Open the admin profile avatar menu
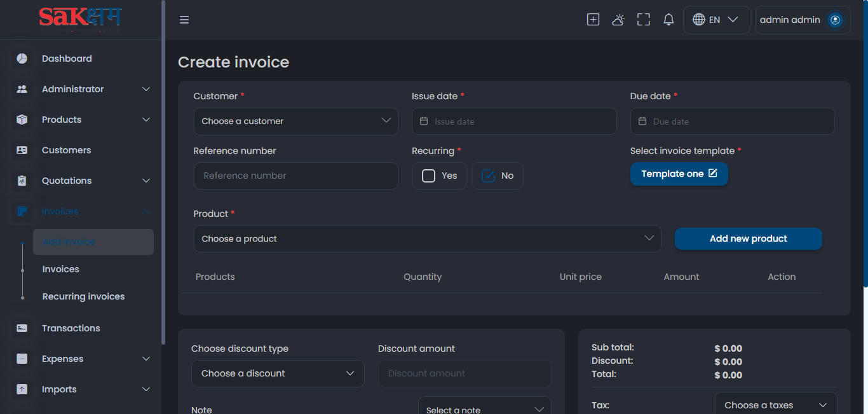The image size is (868, 414). [x=834, y=20]
